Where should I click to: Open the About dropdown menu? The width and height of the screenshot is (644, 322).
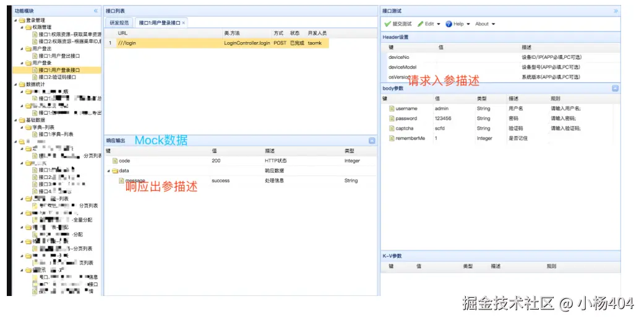point(485,24)
